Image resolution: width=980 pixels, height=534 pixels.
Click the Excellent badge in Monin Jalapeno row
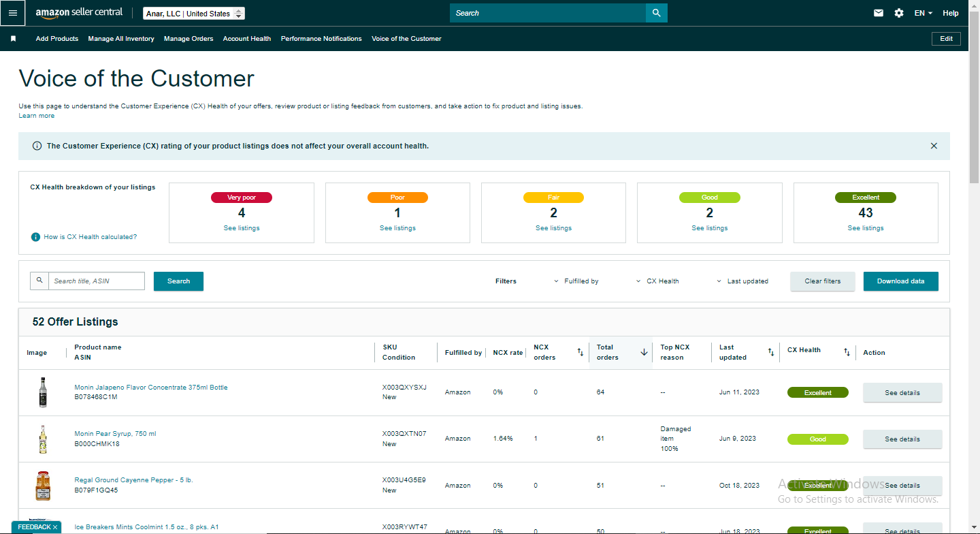818,393
